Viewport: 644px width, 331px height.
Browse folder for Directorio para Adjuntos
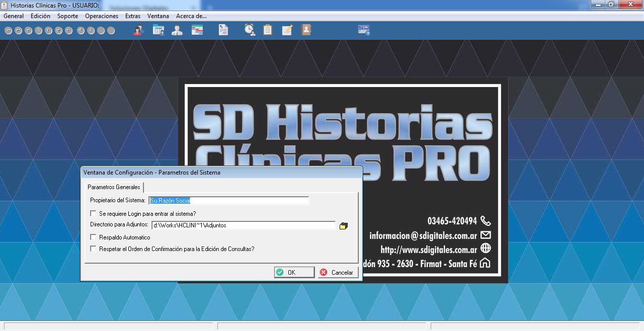[344, 226]
